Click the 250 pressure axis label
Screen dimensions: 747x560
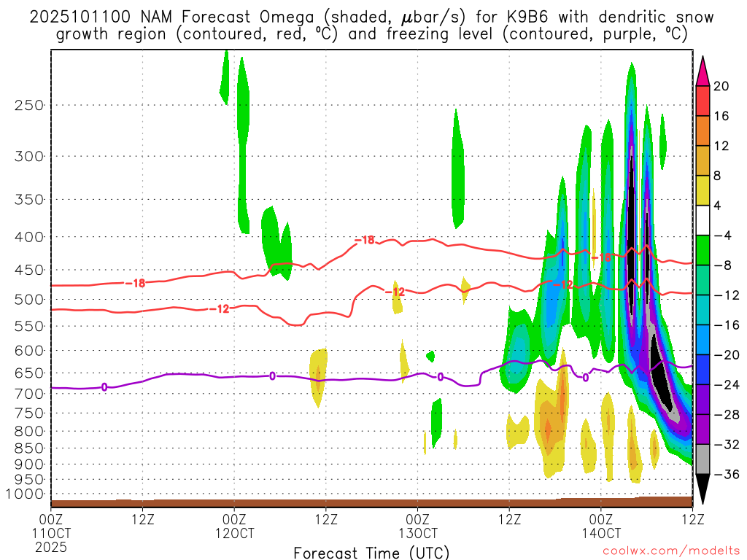(x=29, y=105)
